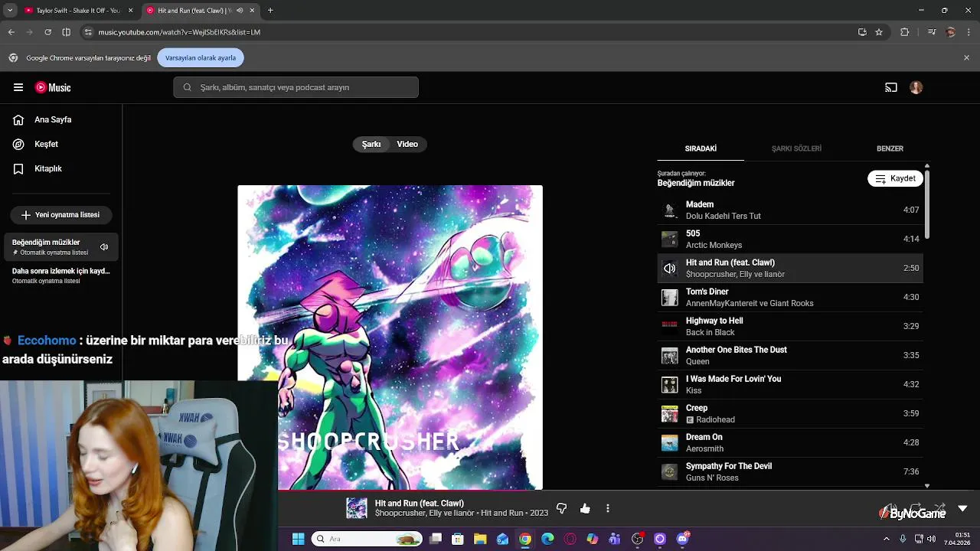Viewport: 980px width, 551px height.
Task: Click Varsayılan olarak ayarla button
Action: (x=201, y=57)
